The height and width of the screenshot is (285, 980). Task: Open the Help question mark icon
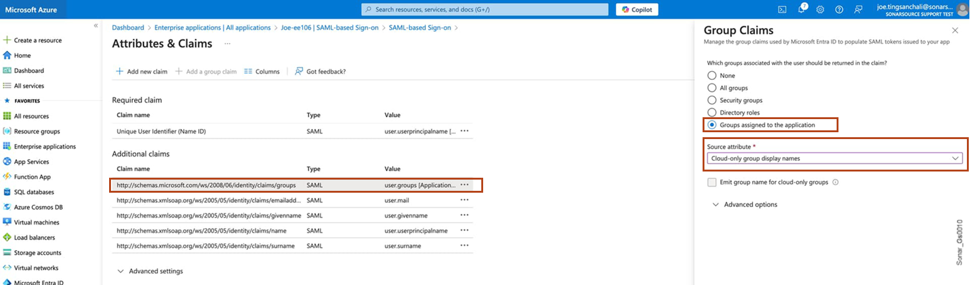[839, 9]
